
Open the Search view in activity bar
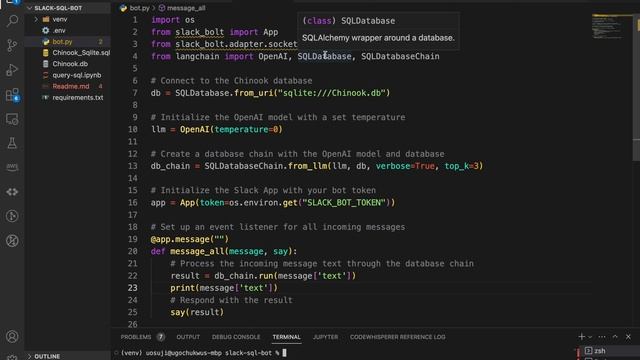12,20
